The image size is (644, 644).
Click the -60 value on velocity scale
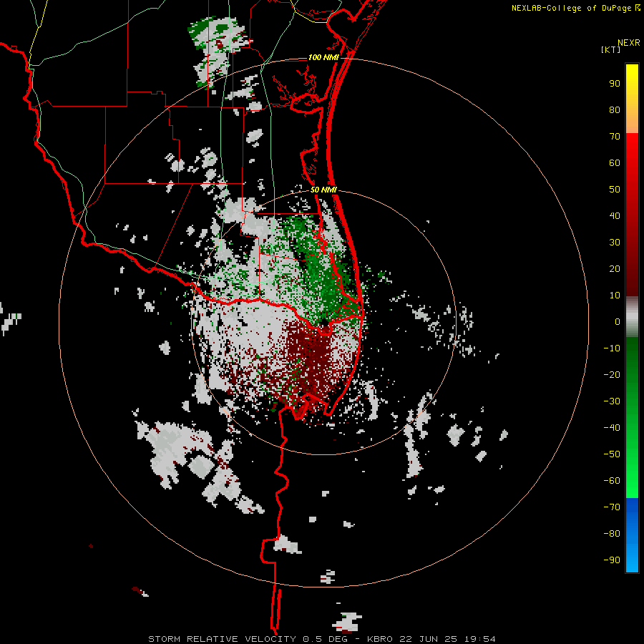pos(612,481)
